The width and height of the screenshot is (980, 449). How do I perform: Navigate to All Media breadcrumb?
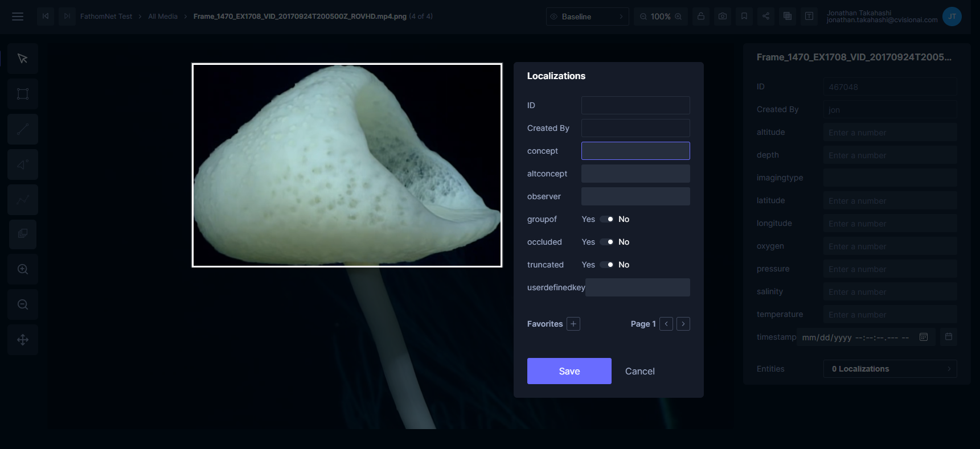point(163,17)
